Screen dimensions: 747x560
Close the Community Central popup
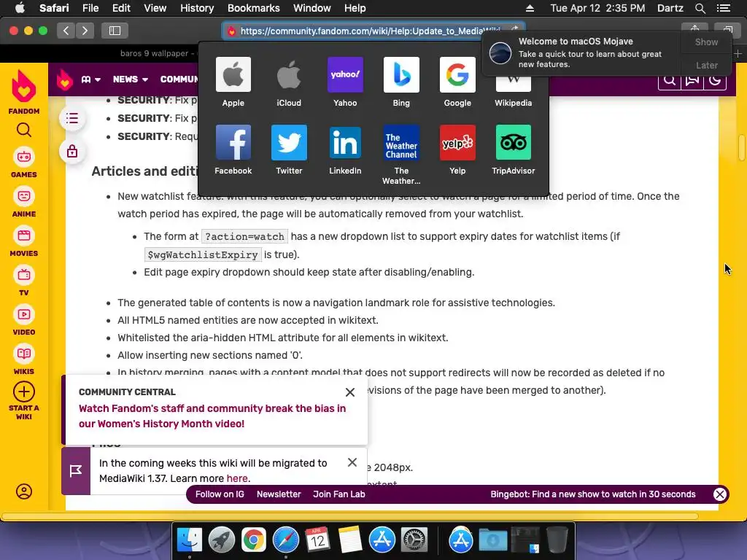tap(349, 392)
